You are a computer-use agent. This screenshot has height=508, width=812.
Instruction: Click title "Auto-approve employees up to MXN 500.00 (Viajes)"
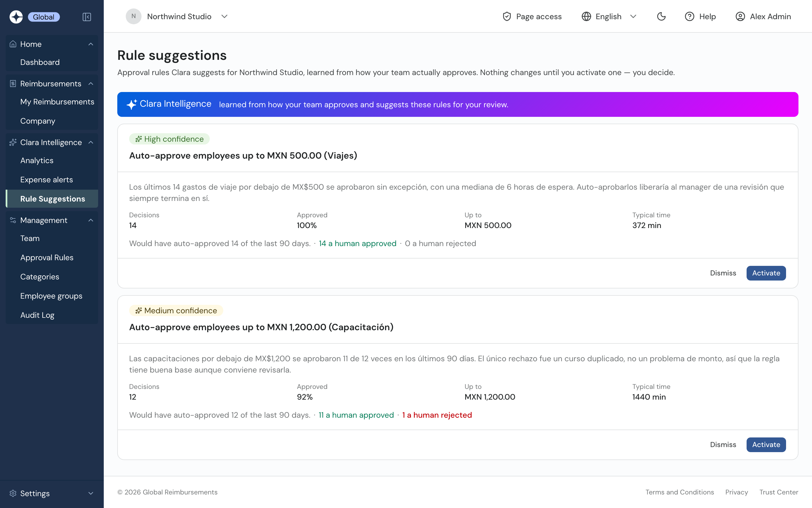point(243,156)
